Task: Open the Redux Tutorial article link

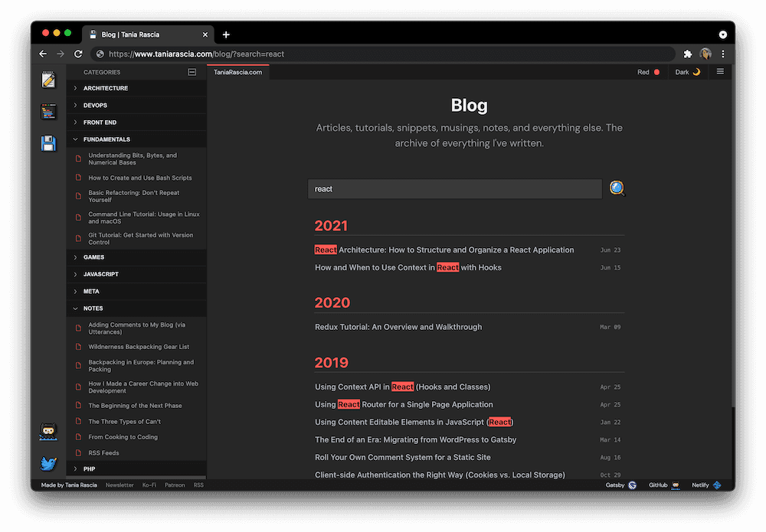Action: coord(398,327)
